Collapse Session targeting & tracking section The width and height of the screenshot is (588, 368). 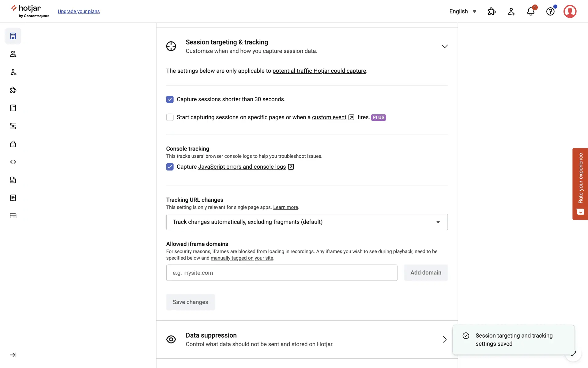click(x=444, y=46)
